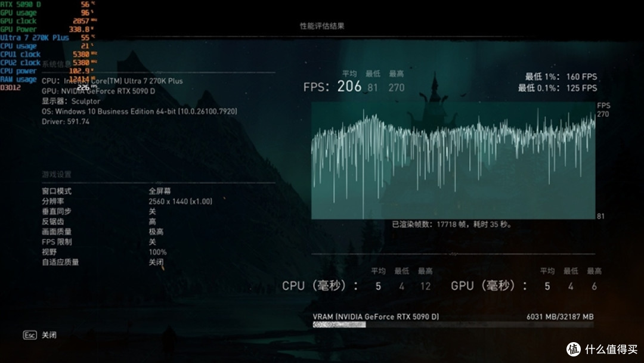Screen dimensions: 644x363
Task: Click the minimum FPS value 81 beside FPS label
Action: (x=373, y=88)
